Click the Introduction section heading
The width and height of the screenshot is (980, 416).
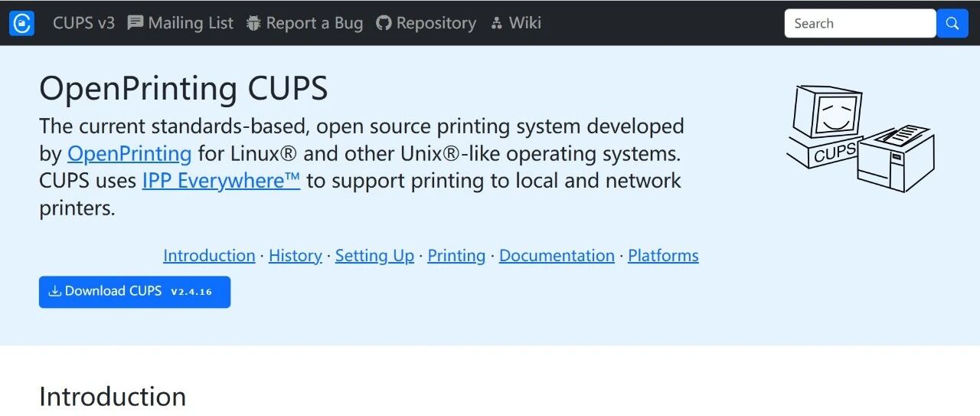(113, 396)
